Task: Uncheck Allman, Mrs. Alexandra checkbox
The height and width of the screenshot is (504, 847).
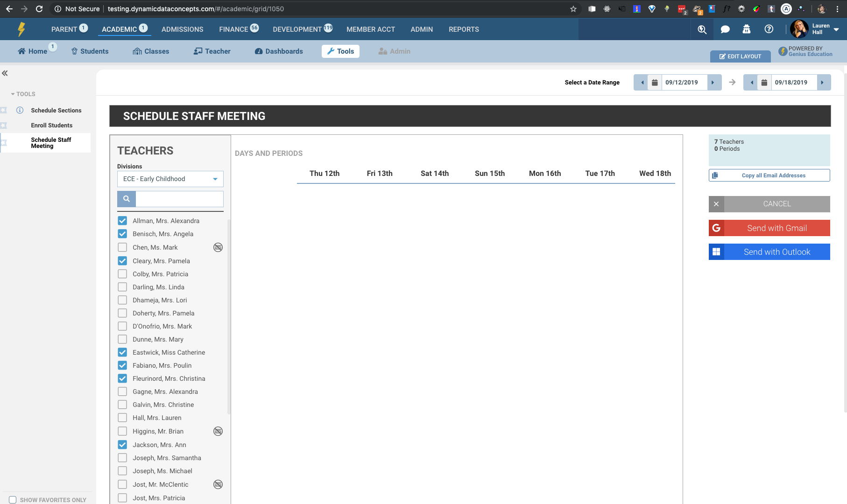Action: 122,221
